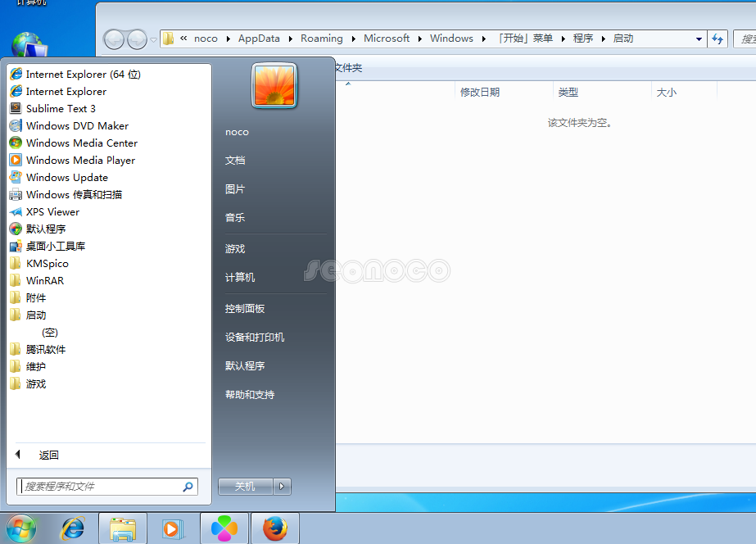Expand the 附件 folder in programs
The image size is (756, 544).
pos(36,297)
